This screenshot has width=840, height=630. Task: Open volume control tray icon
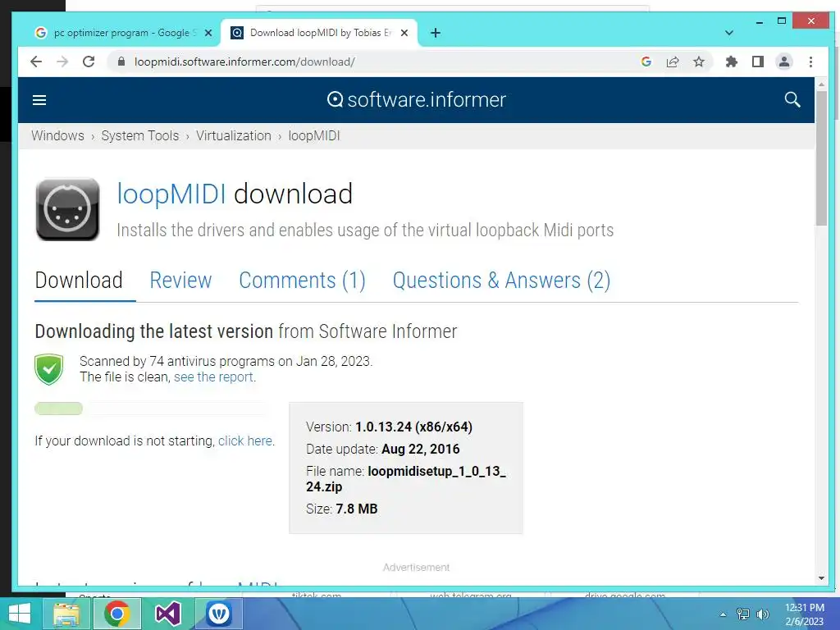click(x=762, y=614)
